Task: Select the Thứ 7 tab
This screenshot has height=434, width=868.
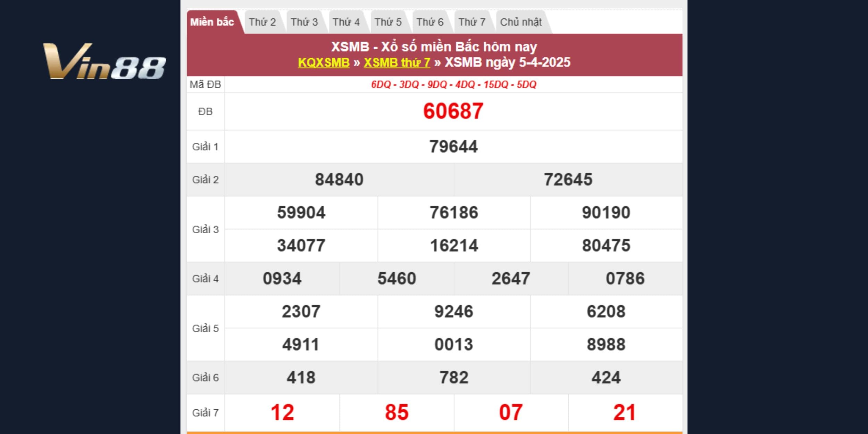Action: (x=472, y=22)
